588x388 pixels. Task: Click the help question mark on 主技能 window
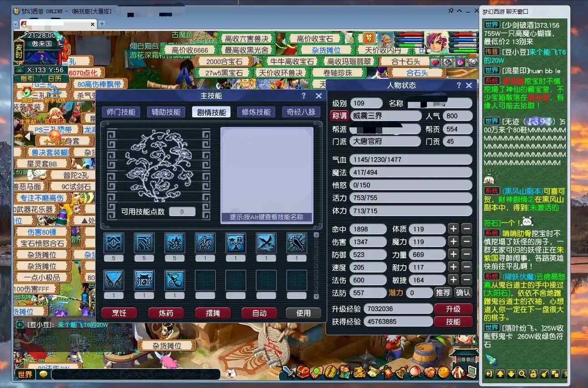[x=304, y=96]
